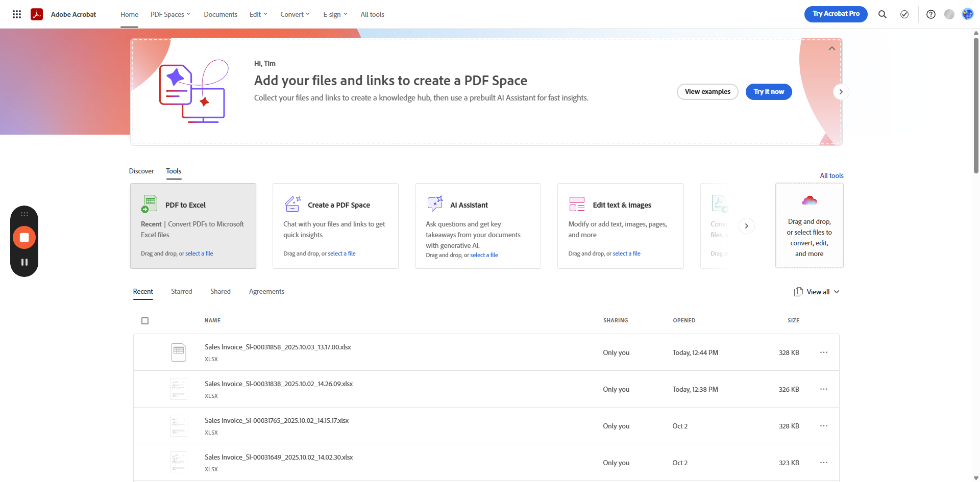Switch to the Discover tab
980x482 pixels.
[141, 171]
